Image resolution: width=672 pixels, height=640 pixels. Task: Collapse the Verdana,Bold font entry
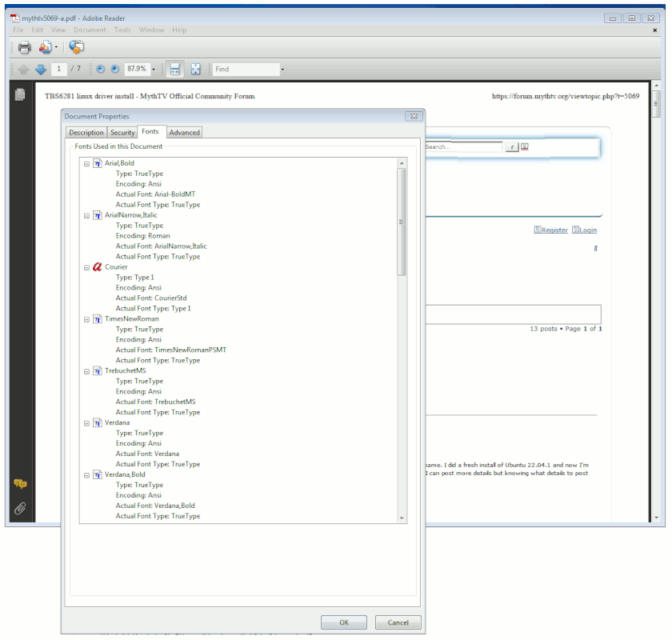click(x=86, y=475)
